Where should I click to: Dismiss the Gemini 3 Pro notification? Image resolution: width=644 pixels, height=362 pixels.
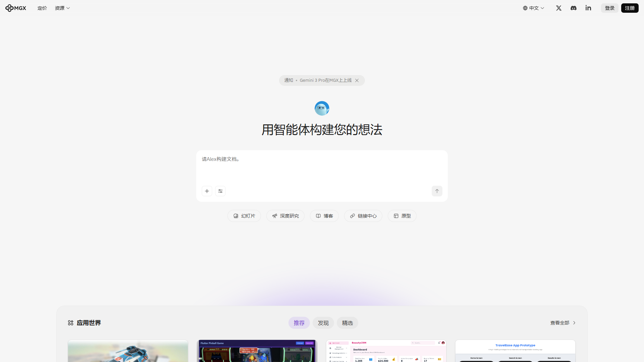[357, 80]
